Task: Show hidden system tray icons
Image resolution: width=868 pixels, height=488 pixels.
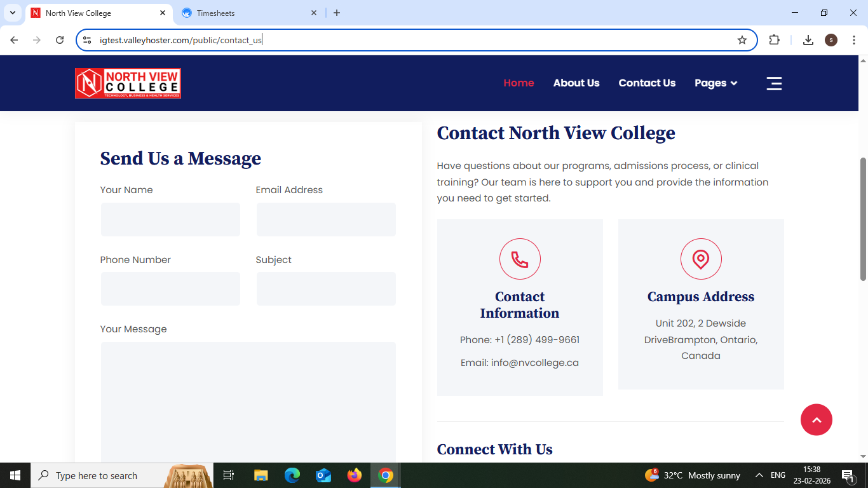Action: (x=759, y=475)
